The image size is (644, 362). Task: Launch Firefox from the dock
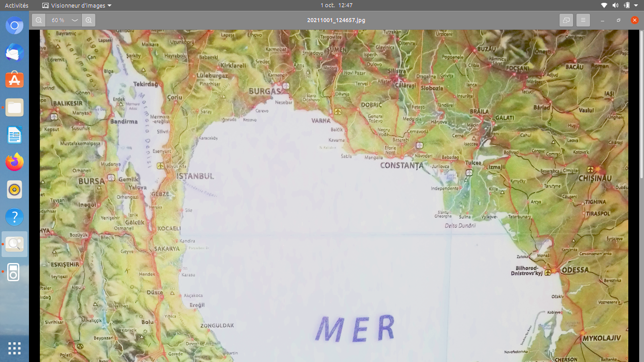coord(14,162)
